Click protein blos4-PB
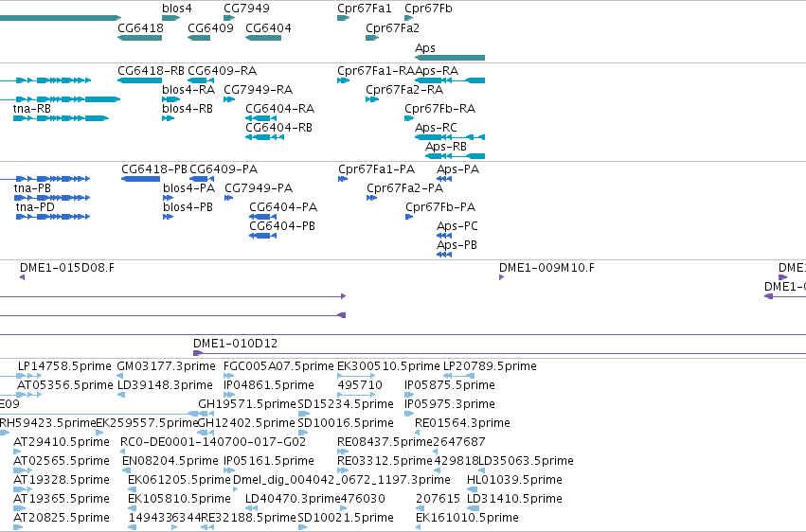This screenshot has width=806, height=532. pyautogui.click(x=188, y=207)
